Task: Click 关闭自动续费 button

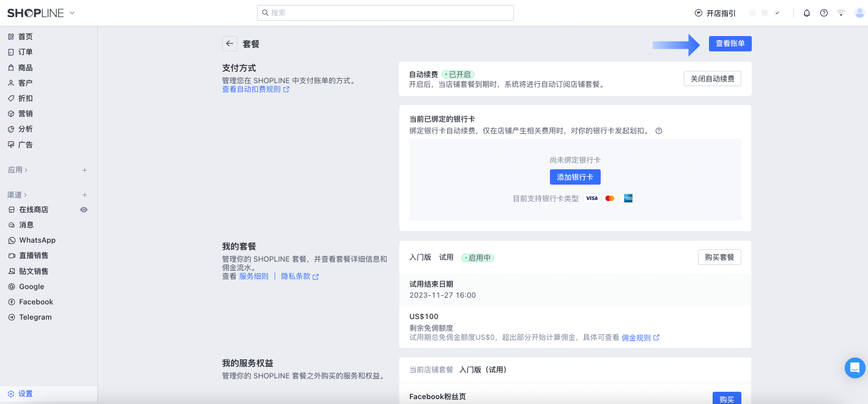Action: tap(712, 79)
